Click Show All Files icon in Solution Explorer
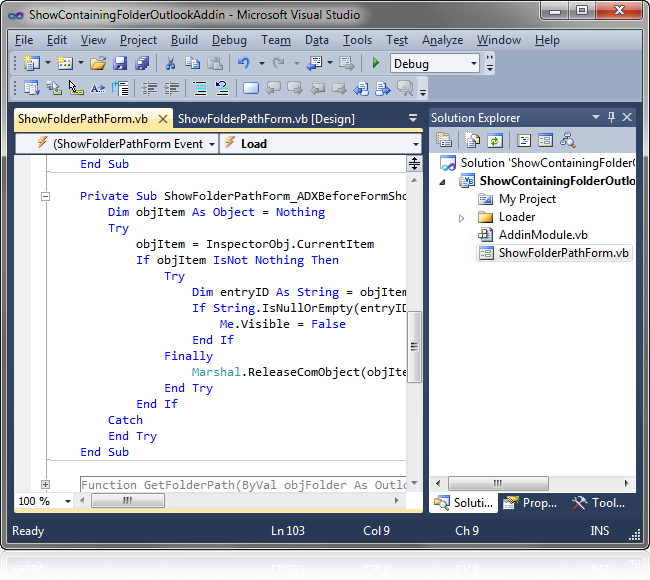Image resolution: width=650 pixels, height=580 pixels. point(472,141)
